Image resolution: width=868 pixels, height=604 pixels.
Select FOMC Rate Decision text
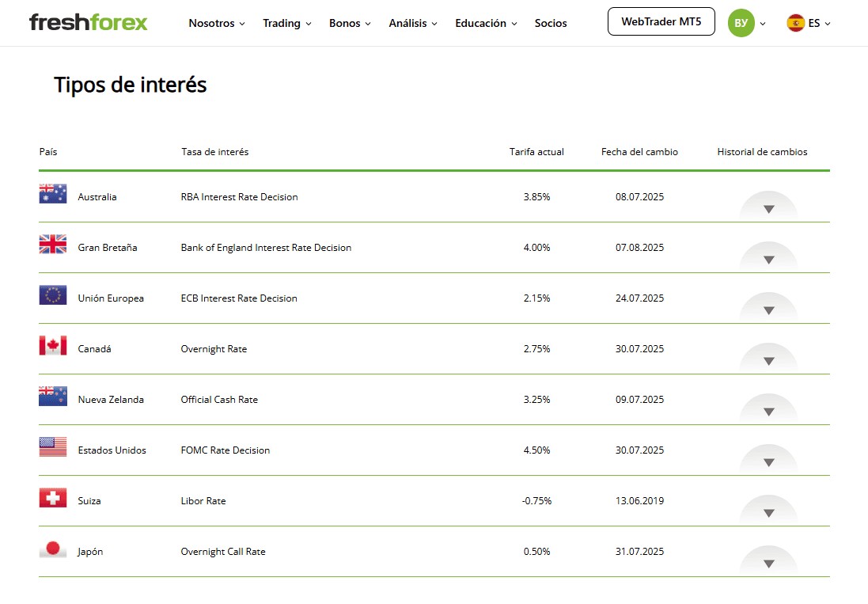pos(226,450)
